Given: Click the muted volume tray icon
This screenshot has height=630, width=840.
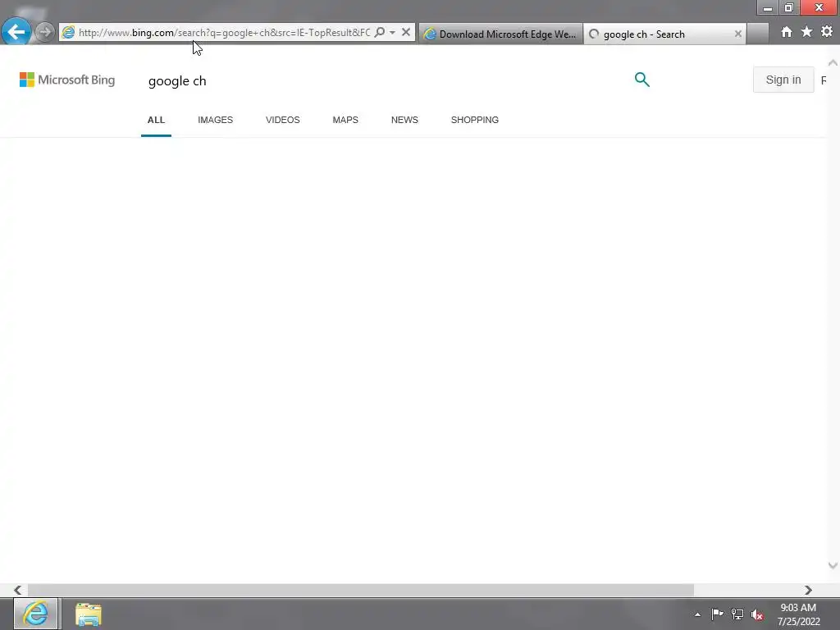Looking at the screenshot, I should point(757,614).
